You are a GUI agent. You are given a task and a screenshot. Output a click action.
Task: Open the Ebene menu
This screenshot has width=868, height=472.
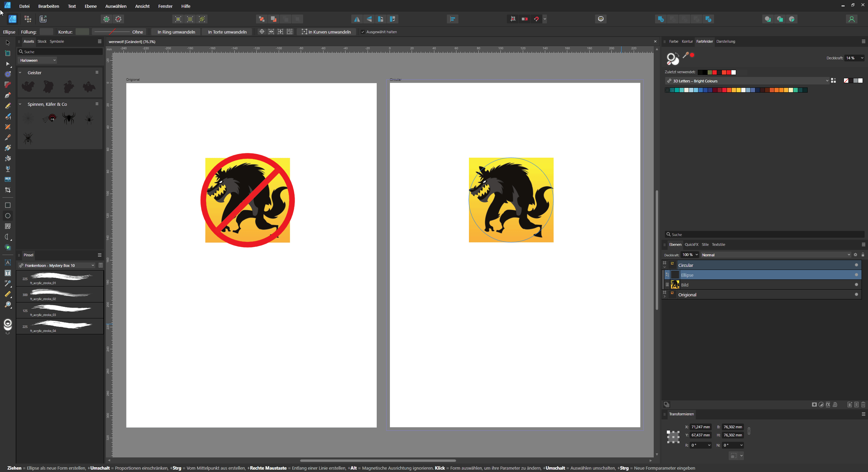coord(90,6)
